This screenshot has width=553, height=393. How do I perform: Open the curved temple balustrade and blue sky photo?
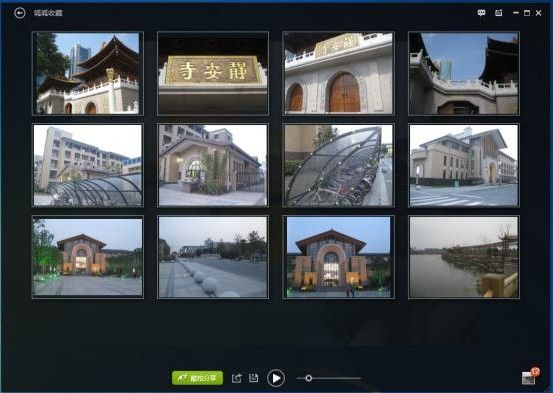coord(464,73)
